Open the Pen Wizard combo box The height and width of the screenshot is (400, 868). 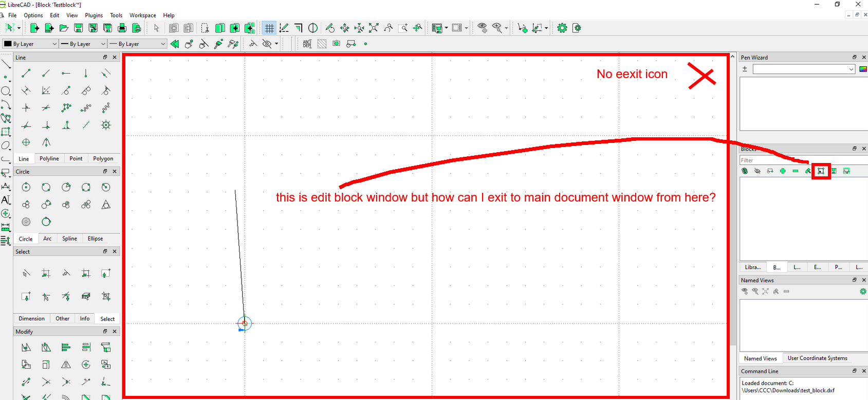803,69
